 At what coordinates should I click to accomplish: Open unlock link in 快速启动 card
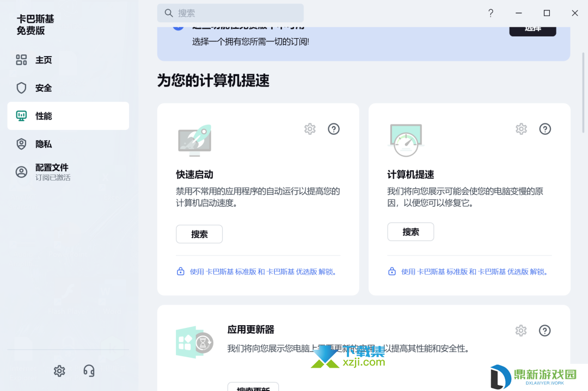(263, 271)
